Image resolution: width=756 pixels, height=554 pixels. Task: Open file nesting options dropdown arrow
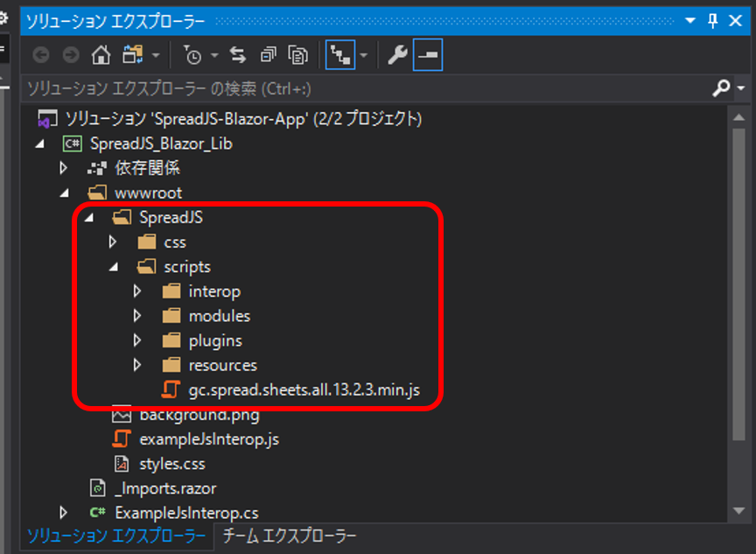pyautogui.click(x=364, y=55)
